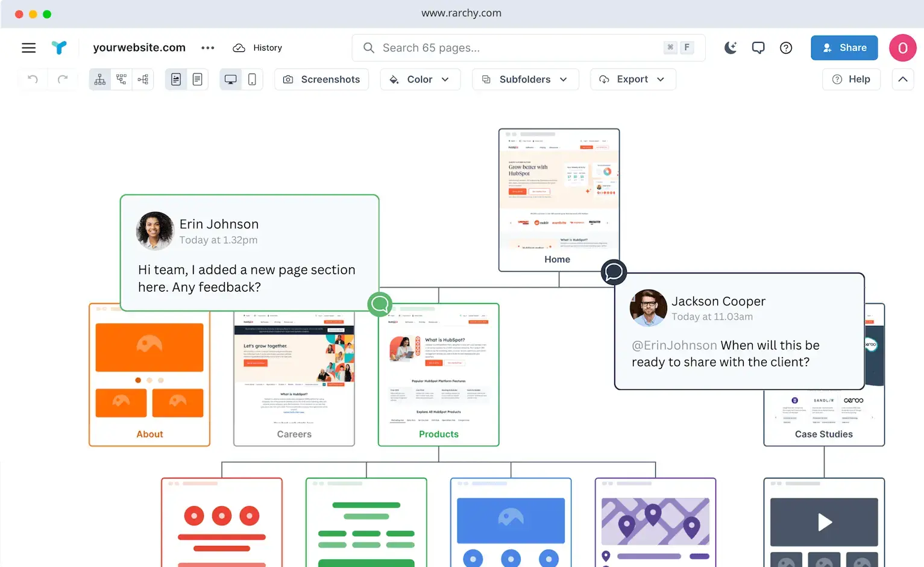The width and height of the screenshot is (924, 567).
Task: Click the Search 65 pages field
Action: click(518, 48)
